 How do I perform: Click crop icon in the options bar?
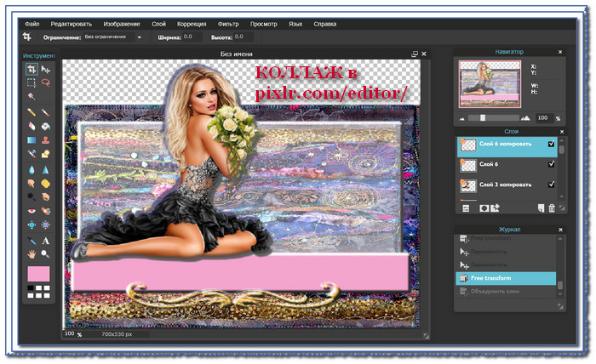27,37
